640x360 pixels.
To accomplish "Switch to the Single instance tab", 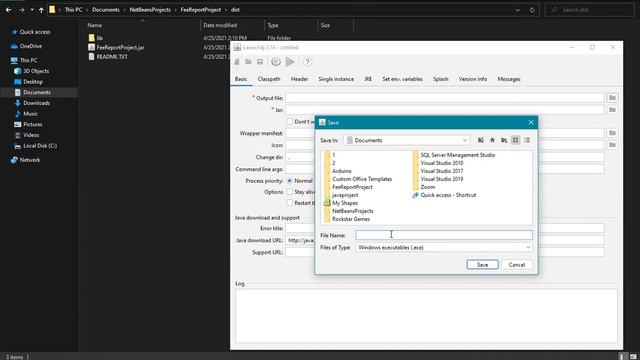I will pos(336,79).
